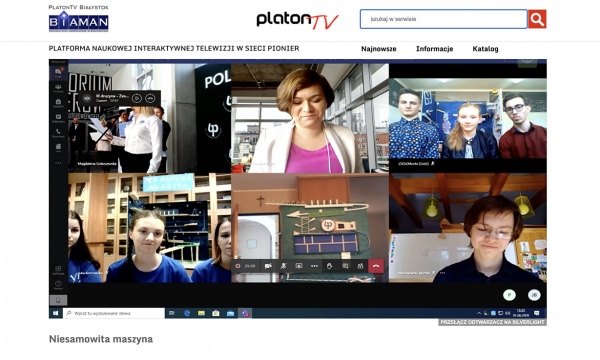
Task: Toggle the raise hand button
Action: coord(329,266)
